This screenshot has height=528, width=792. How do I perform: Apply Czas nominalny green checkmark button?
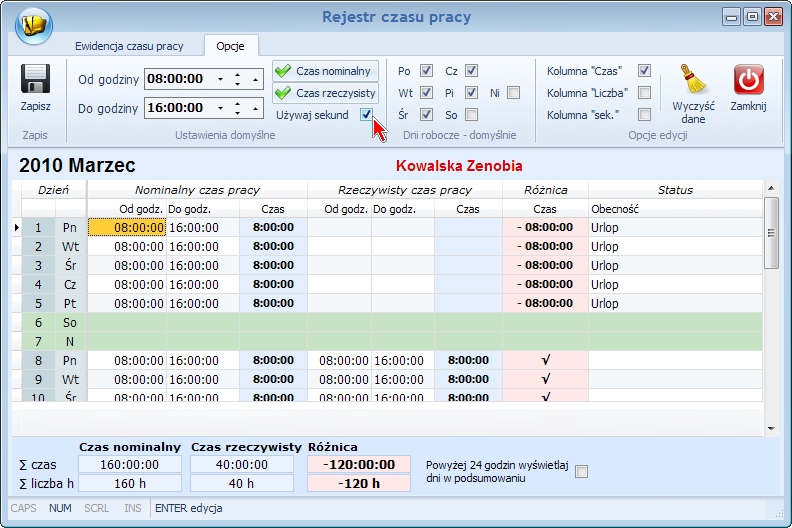tap(325, 71)
